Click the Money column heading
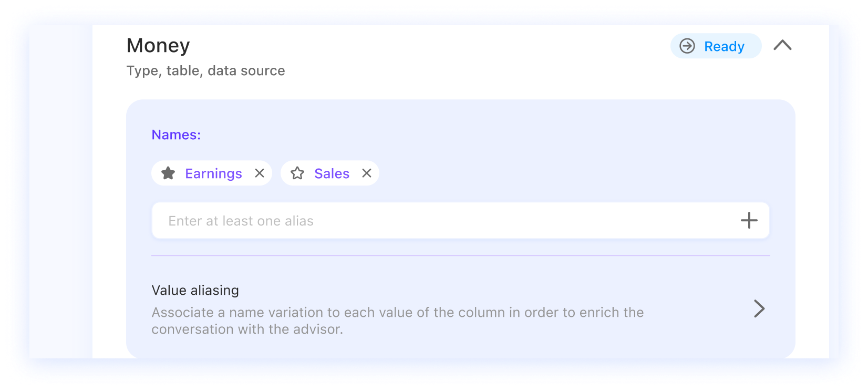868x392 pixels. [x=158, y=46]
